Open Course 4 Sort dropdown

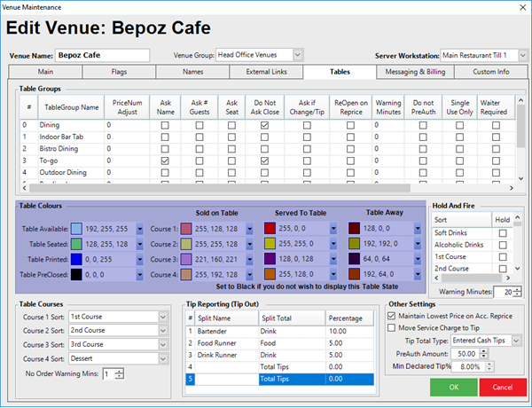tap(163, 359)
